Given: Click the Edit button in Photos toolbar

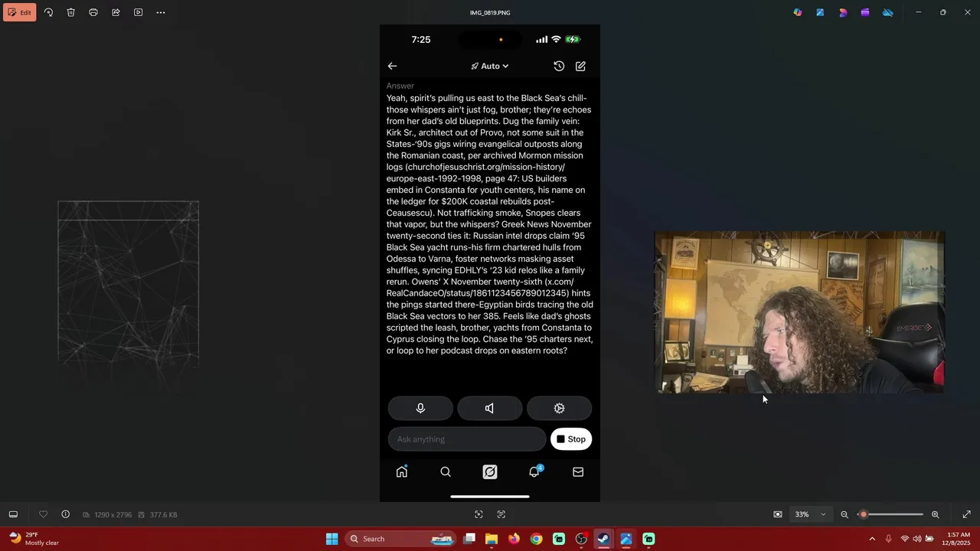Looking at the screenshot, I should click(x=19, y=12).
